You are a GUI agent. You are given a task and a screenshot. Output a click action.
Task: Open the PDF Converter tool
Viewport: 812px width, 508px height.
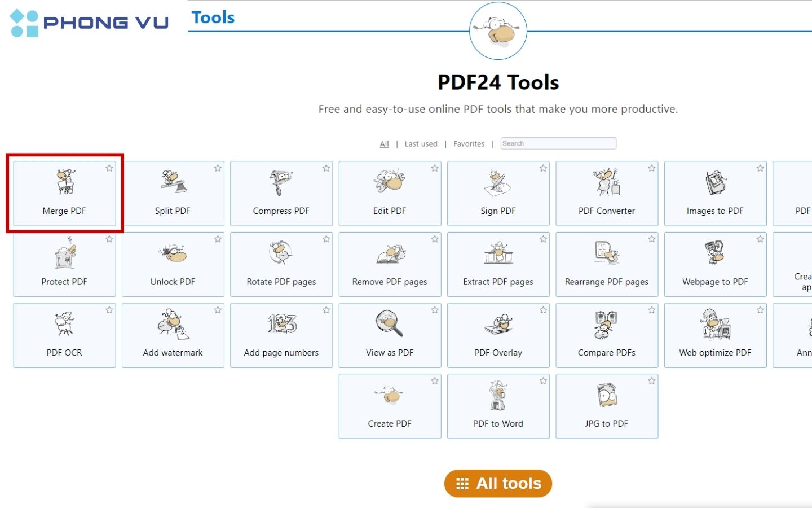[607, 194]
